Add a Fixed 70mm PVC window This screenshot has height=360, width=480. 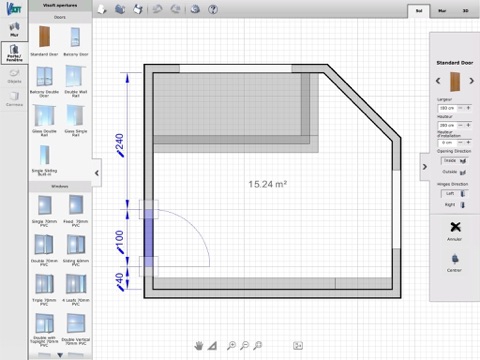[76, 211]
